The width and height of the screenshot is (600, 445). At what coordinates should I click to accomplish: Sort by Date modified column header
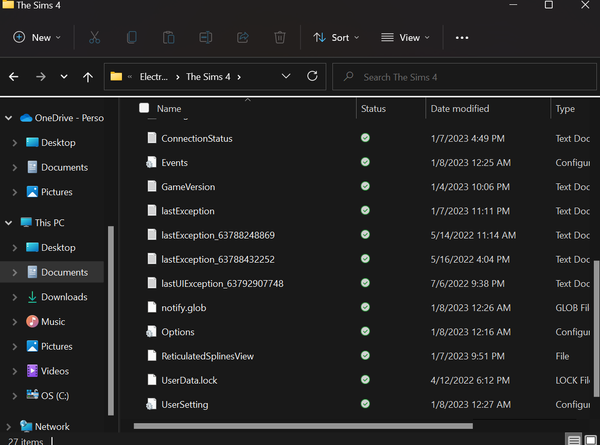pos(460,109)
